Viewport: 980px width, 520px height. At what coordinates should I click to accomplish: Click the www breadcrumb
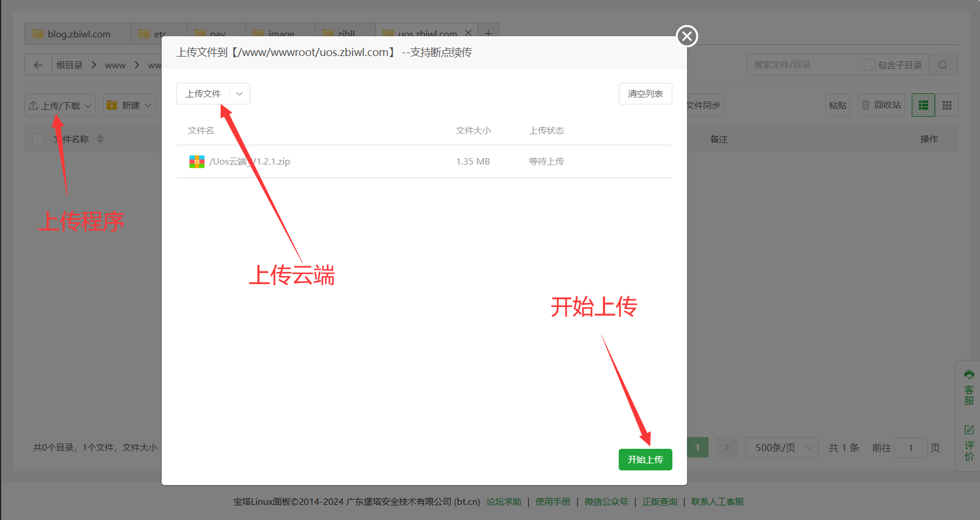tap(115, 65)
